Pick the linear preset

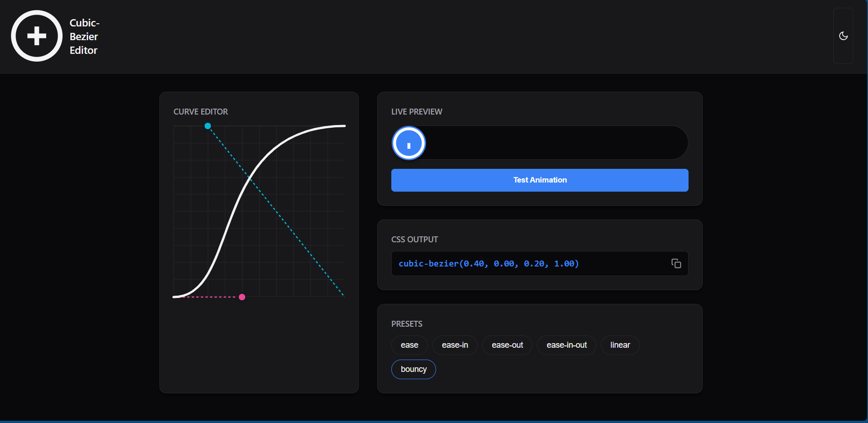[x=620, y=345]
